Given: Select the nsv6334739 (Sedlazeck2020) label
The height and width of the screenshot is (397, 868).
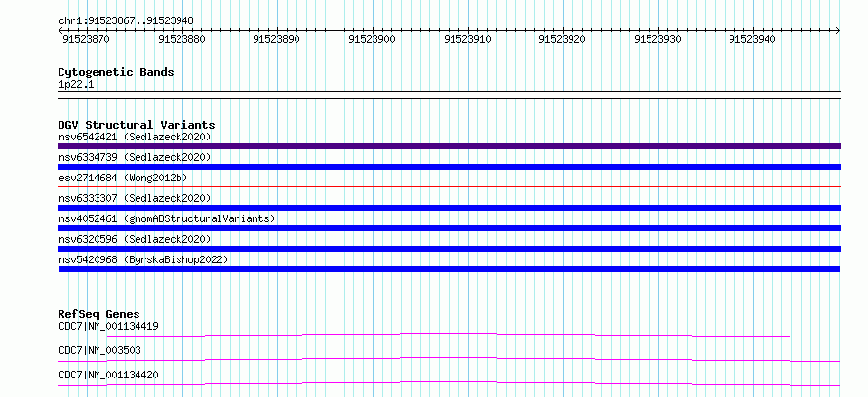Looking at the screenshot, I should click(x=135, y=157).
